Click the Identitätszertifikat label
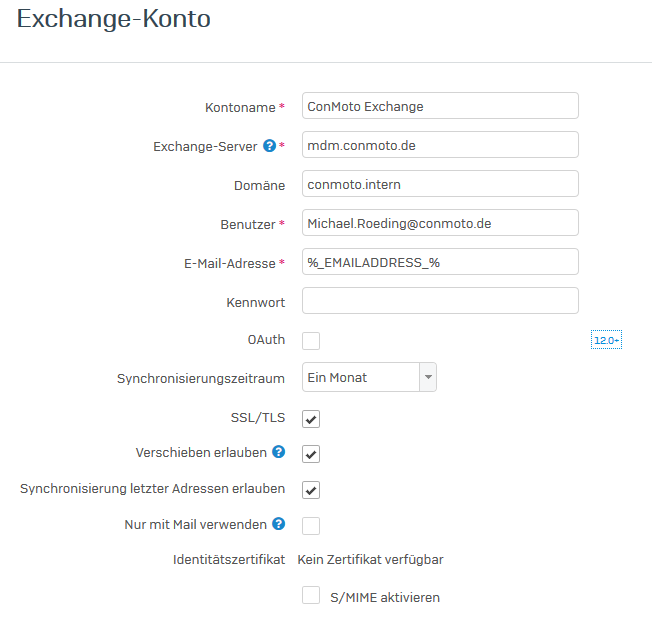This screenshot has width=652, height=638. (x=229, y=559)
